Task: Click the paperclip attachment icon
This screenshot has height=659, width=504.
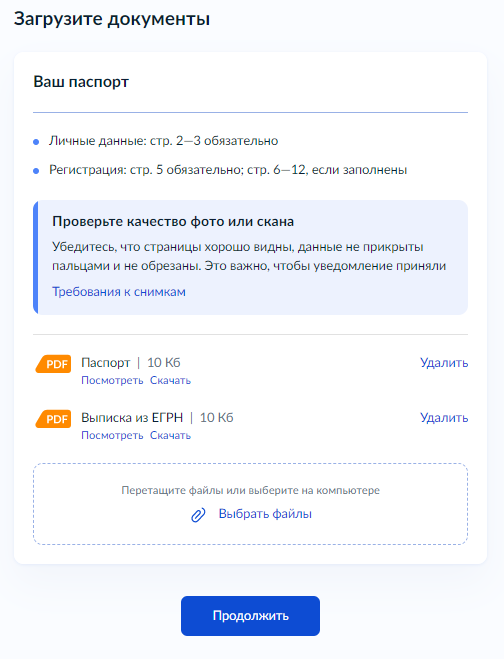Action: (198, 514)
